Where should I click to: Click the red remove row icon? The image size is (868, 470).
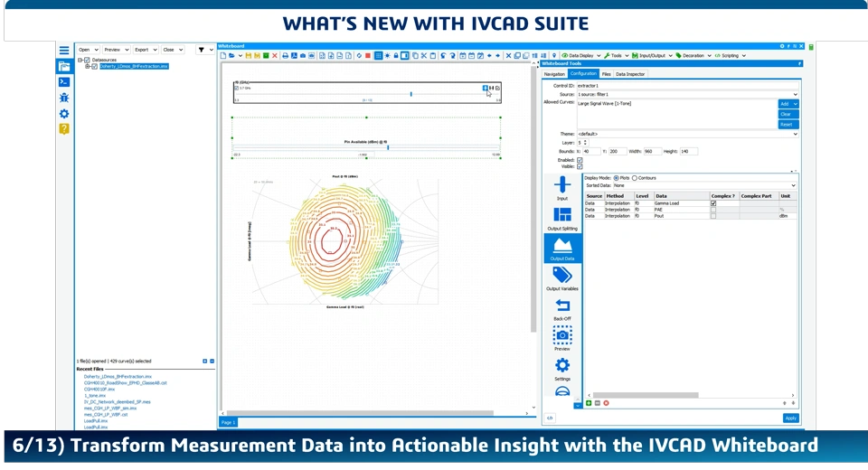tap(606, 403)
